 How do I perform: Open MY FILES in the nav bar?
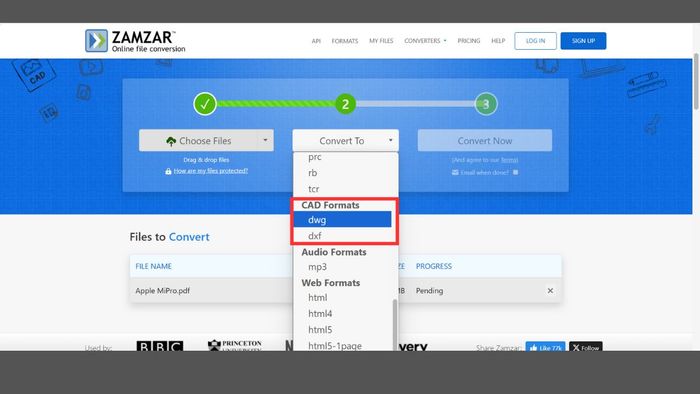tap(381, 41)
